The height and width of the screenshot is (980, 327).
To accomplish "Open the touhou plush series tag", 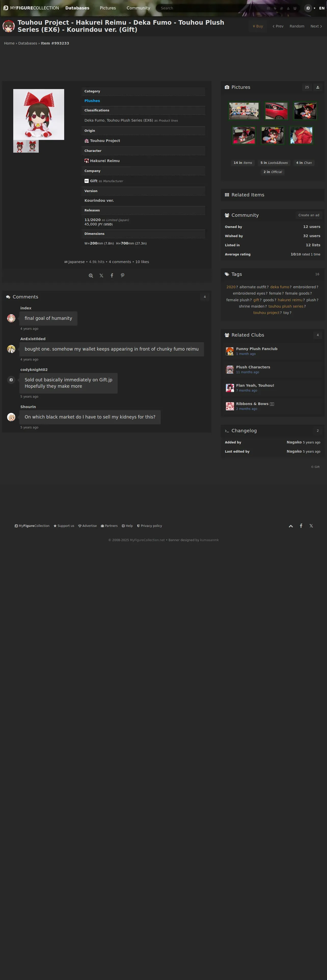I will tap(286, 306).
